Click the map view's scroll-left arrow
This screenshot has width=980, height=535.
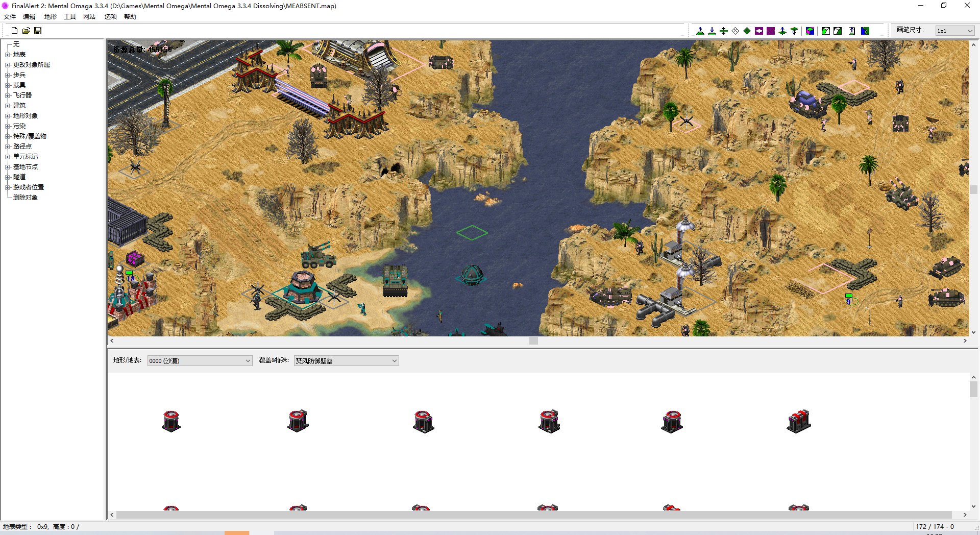(x=112, y=341)
